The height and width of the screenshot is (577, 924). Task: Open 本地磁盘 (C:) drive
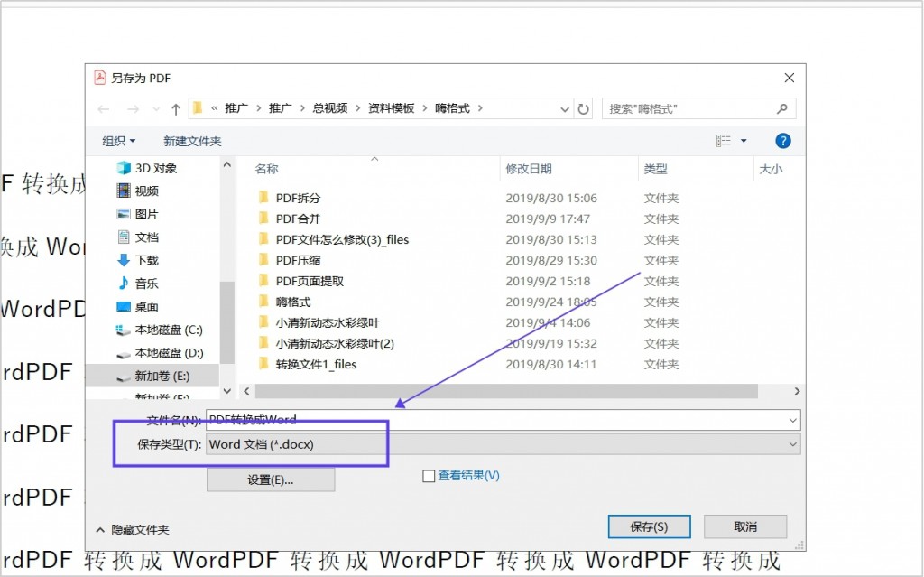[160, 330]
